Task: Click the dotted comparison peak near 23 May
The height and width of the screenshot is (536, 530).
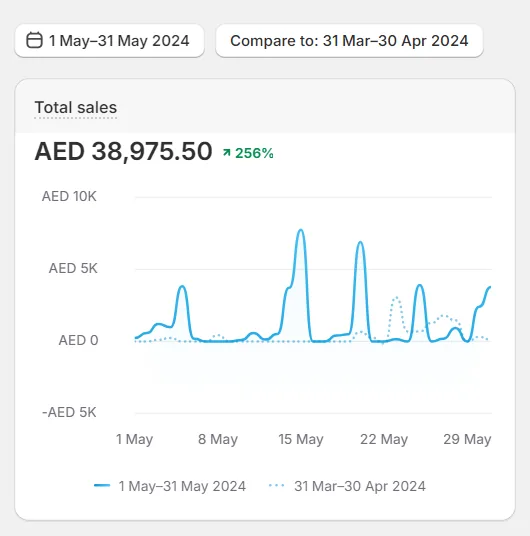Action: pos(396,297)
